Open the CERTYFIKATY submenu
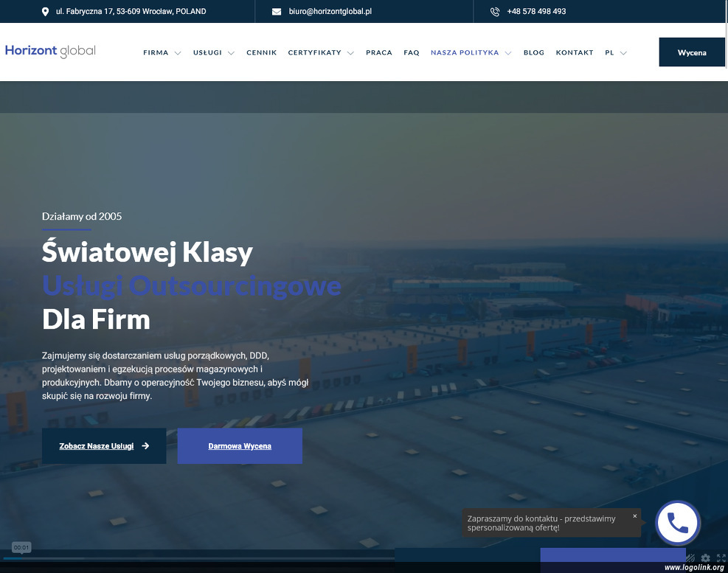This screenshot has height=573, width=728. (x=321, y=53)
